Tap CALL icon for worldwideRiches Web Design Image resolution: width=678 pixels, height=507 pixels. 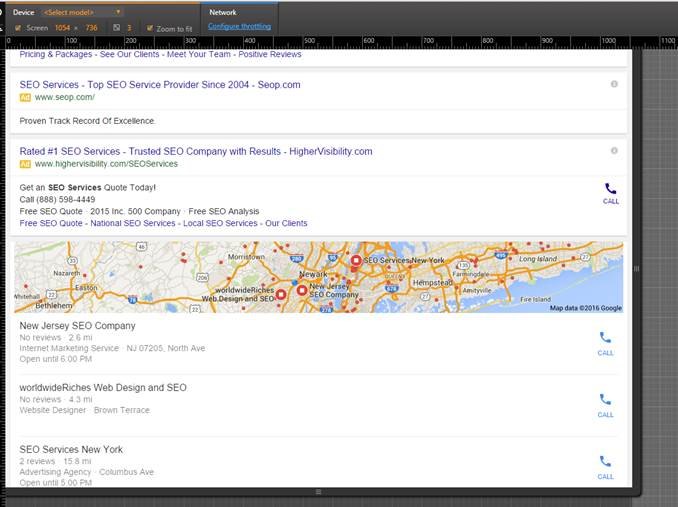click(605, 405)
